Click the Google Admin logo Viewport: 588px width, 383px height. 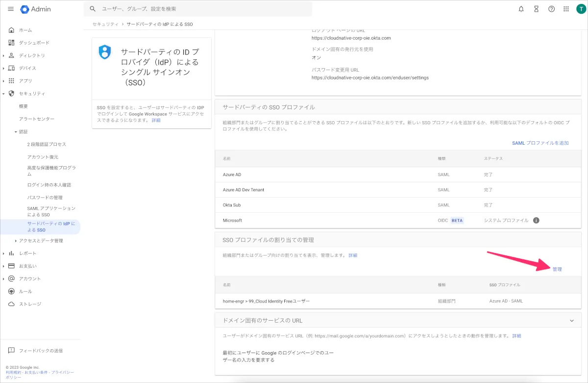click(x=36, y=9)
